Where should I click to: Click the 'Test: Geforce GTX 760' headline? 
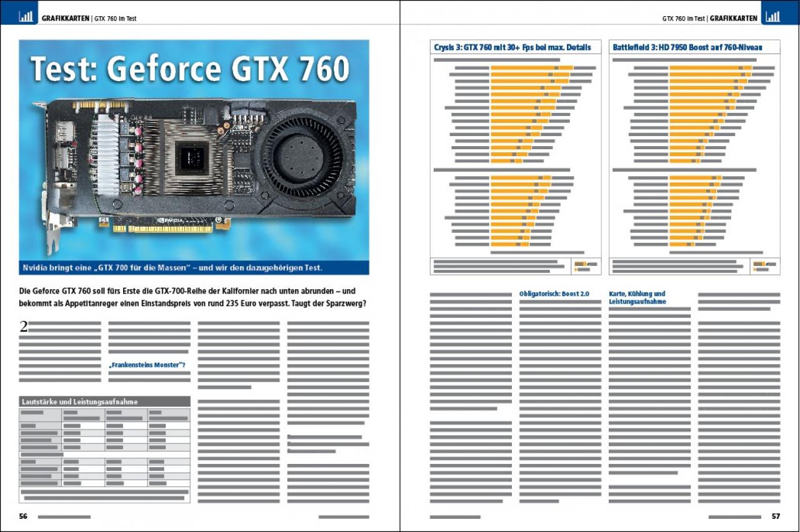pyautogui.click(x=190, y=69)
